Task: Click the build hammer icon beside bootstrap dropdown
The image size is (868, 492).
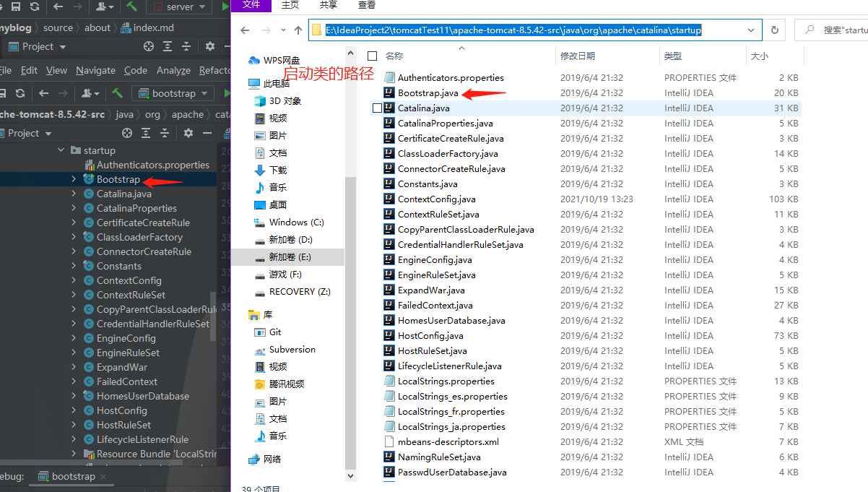Action: (x=117, y=93)
